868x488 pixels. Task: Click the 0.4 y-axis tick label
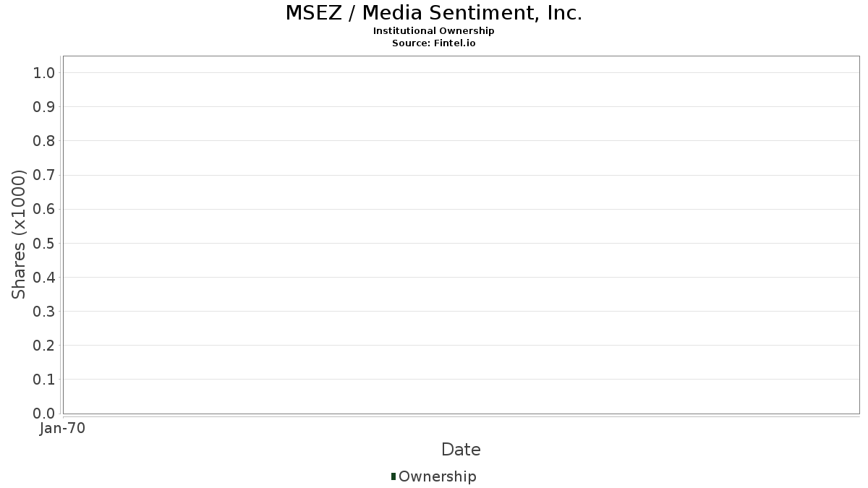[x=43, y=277]
